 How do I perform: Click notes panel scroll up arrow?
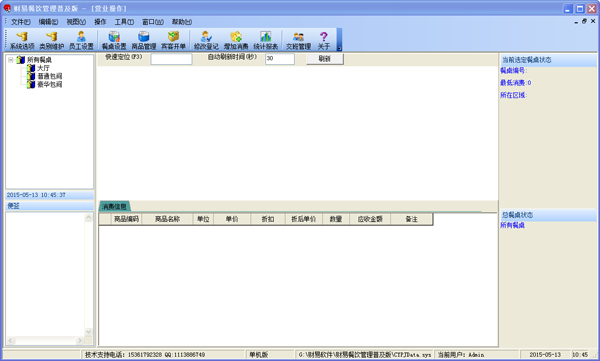pyautogui.click(x=89, y=217)
